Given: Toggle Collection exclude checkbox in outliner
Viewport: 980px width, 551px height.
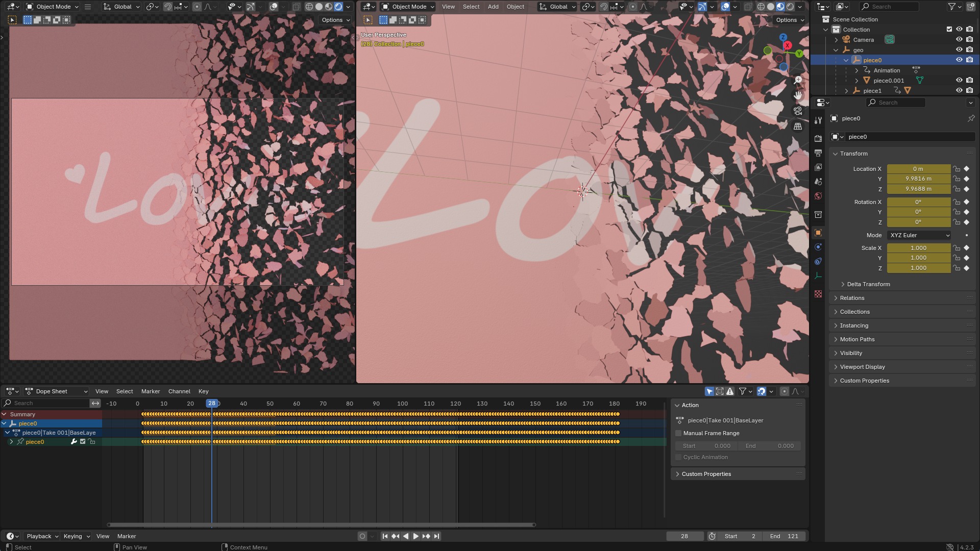Looking at the screenshot, I should point(949,30).
